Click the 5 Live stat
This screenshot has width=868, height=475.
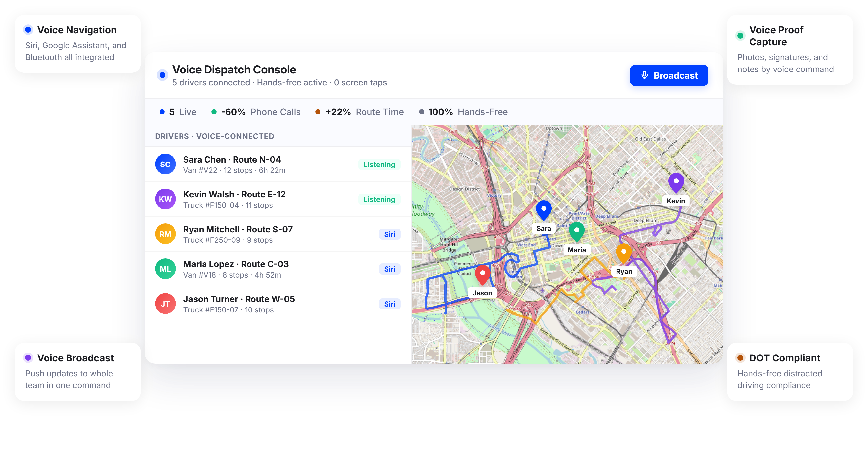178,112
